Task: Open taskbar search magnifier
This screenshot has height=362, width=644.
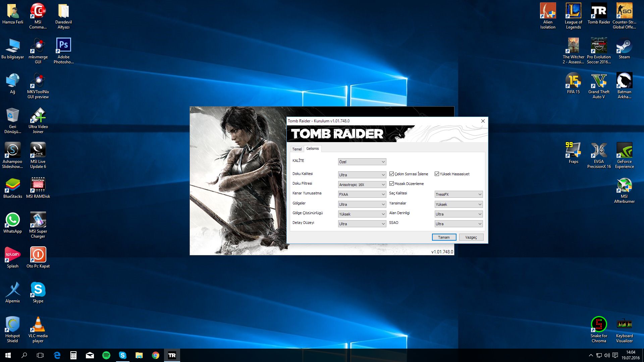Action: pyautogui.click(x=24, y=355)
